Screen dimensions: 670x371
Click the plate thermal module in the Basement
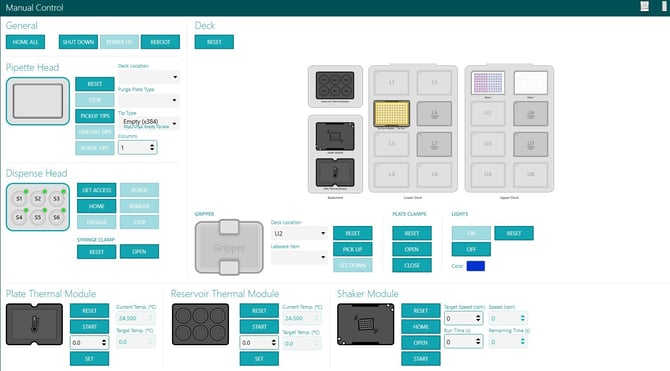point(335,172)
